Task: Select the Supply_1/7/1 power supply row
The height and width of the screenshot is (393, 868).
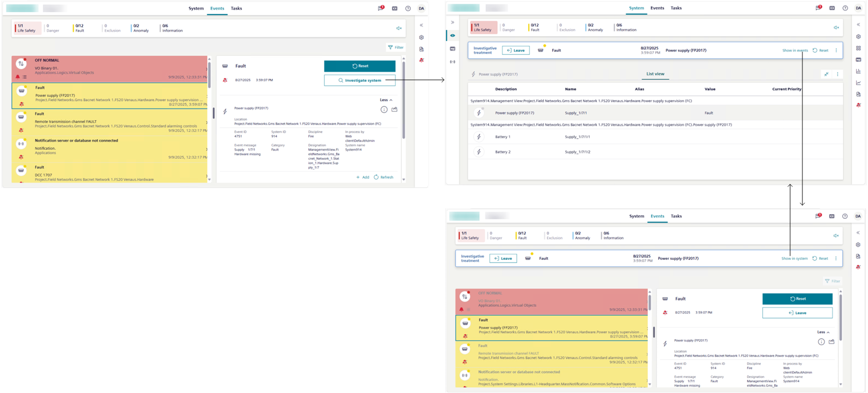Action: point(575,113)
